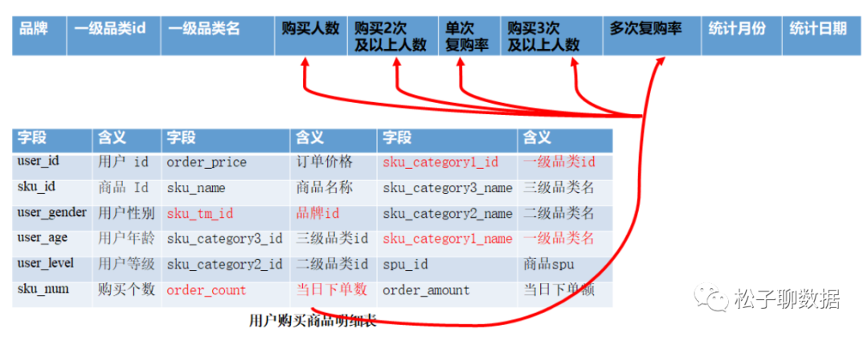The width and height of the screenshot is (868, 337).
Task: Click the user_age field cell
Action: pos(52,244)
